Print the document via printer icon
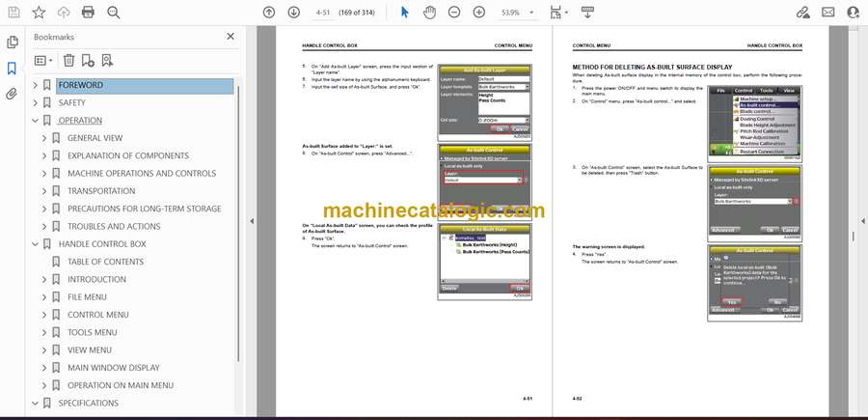868x420 pixels. pyautogui.click(x=88, y=13)
